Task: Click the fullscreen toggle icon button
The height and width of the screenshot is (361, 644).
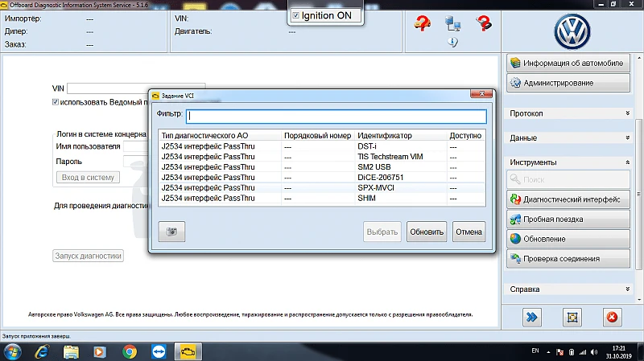Action: click(x=572, y=317)
